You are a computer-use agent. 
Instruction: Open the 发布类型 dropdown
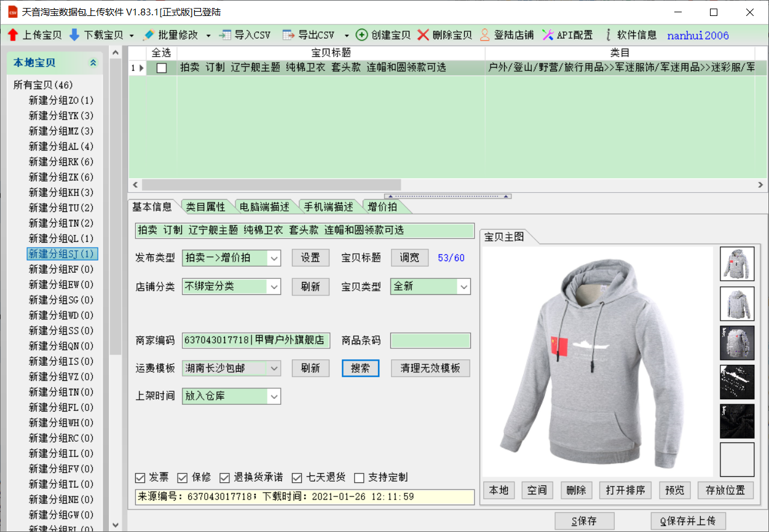tap(274, 259)
